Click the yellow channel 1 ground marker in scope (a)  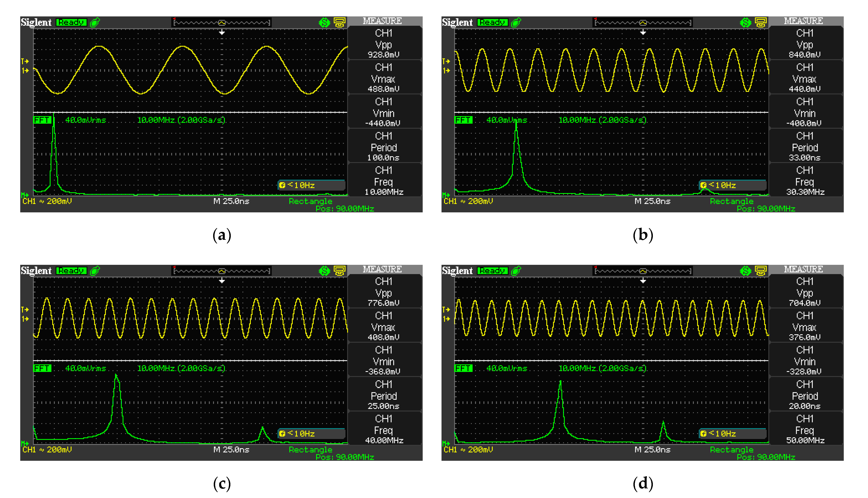click(25, 71)
